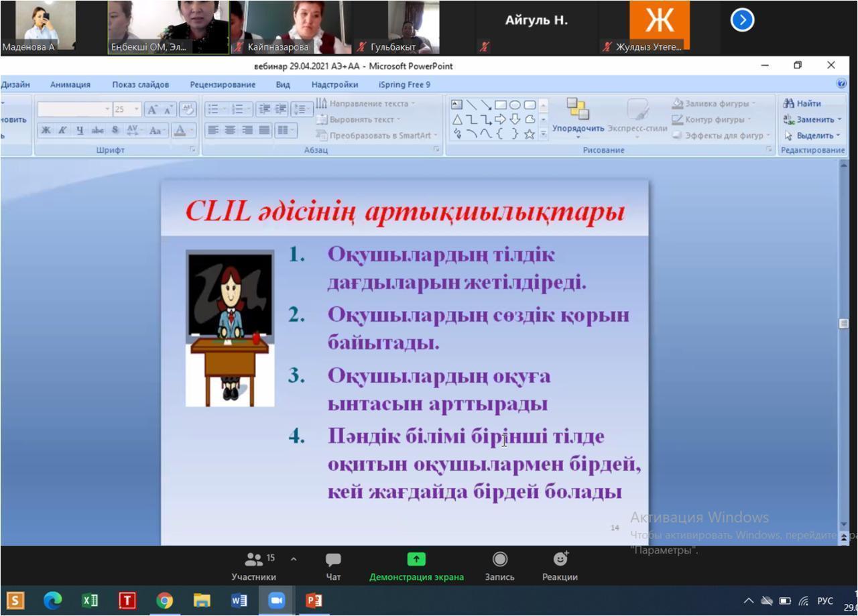This screenshot has height=616, width=858.
Task: Show next participants with blue arrow
Action: (x=742, y=20)
